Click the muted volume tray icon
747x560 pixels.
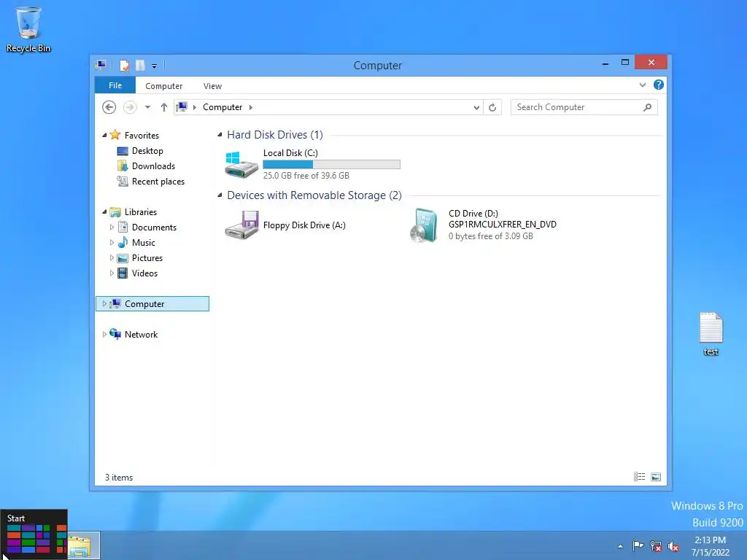pyautogui.click(x=673, y=546)
